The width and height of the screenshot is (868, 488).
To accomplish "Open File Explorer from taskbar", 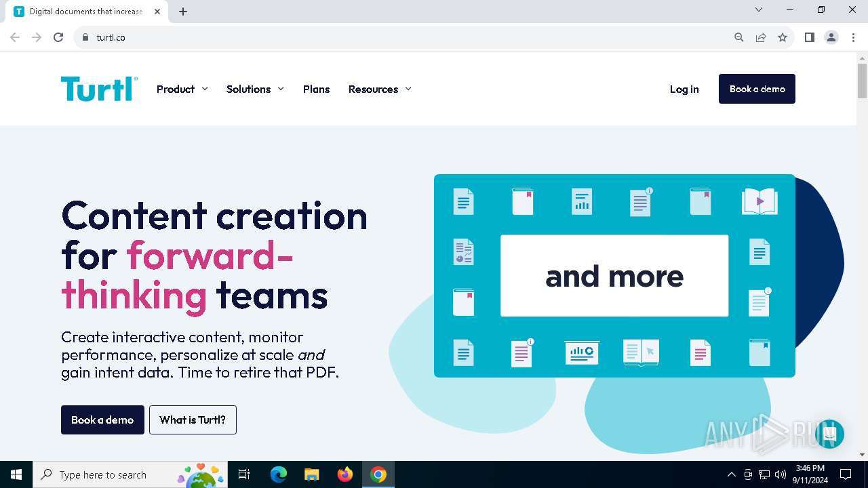I will click(312, 474).
